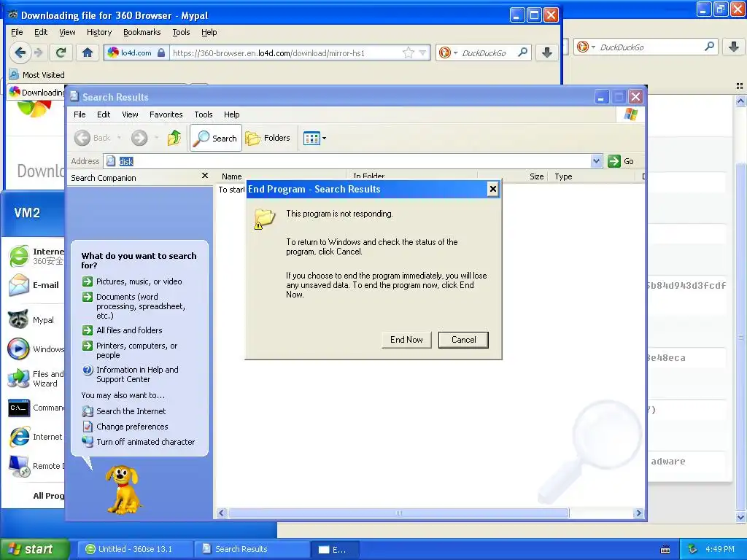747x560 pixels.
Task: Click Cancel in End Program dialog
Action: pos(463,340)
